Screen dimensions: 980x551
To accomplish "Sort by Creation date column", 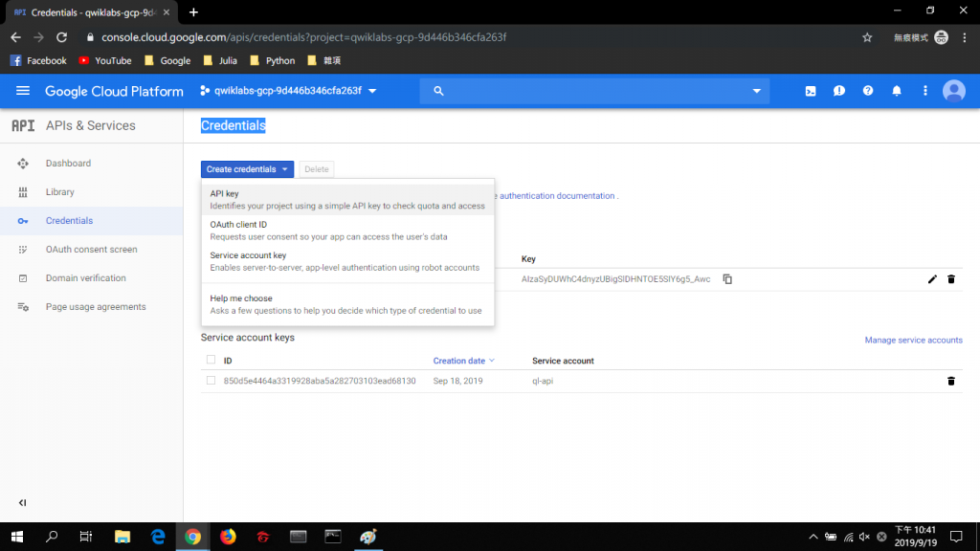I will (464, 361).
